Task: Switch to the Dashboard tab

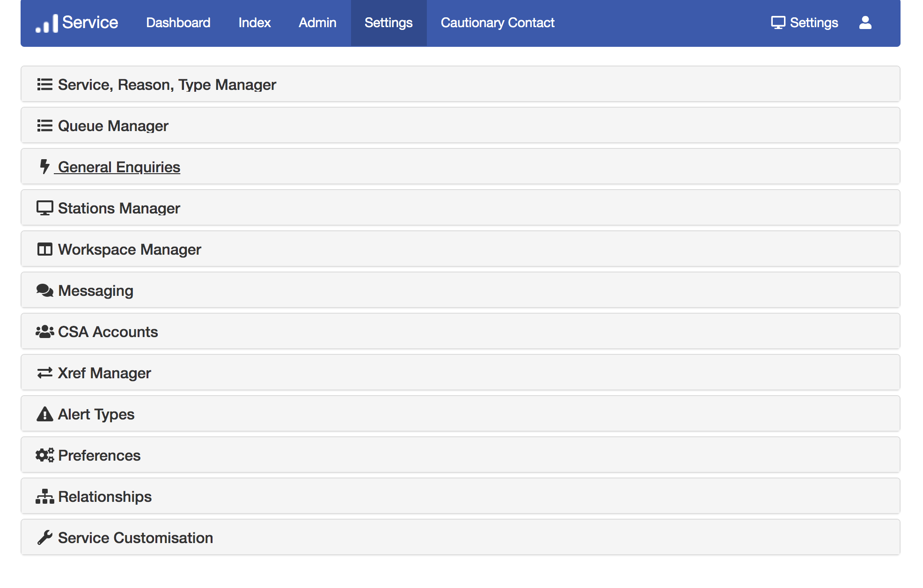Action: click(178, 22)
